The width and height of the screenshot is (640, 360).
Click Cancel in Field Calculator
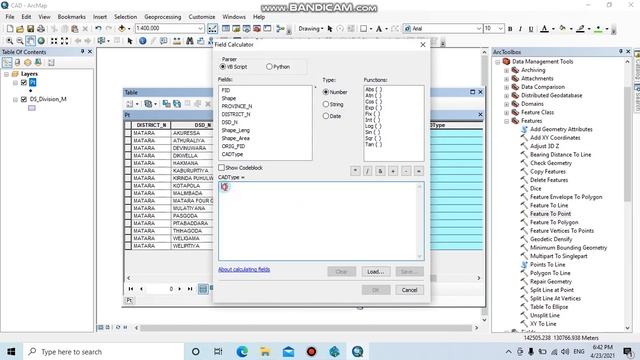(x=409, y=290)
